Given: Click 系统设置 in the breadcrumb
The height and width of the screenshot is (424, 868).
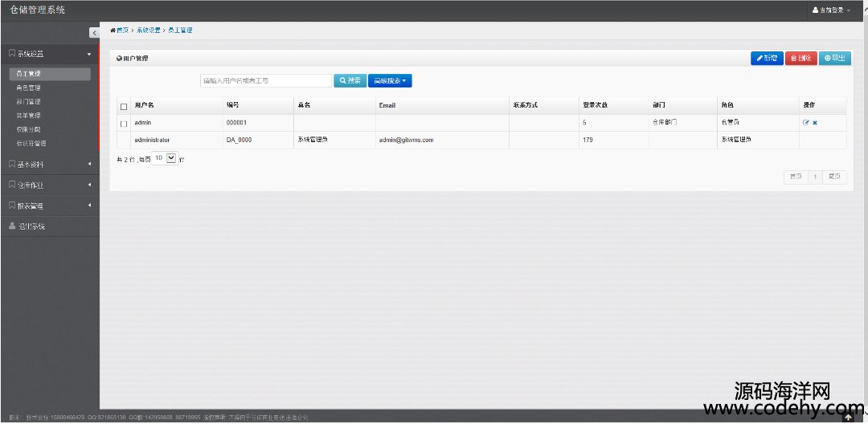Looking at the screenshot, I should [x=149, y=31].
